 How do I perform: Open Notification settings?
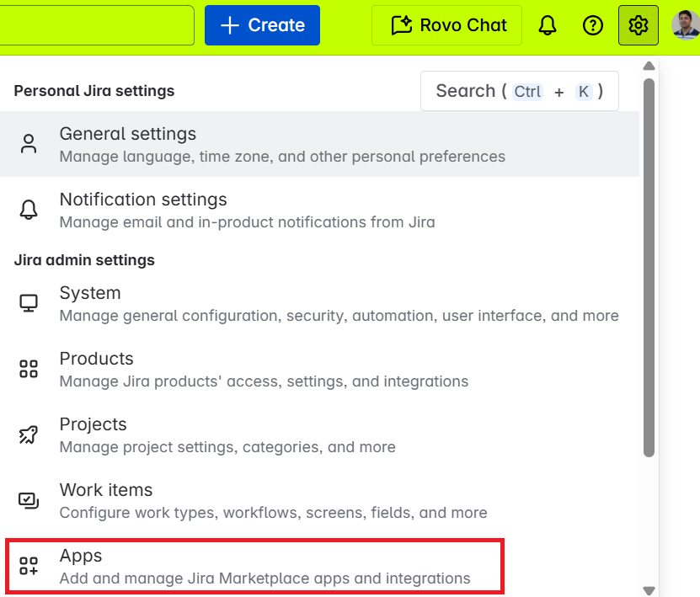tap(142, 200)
